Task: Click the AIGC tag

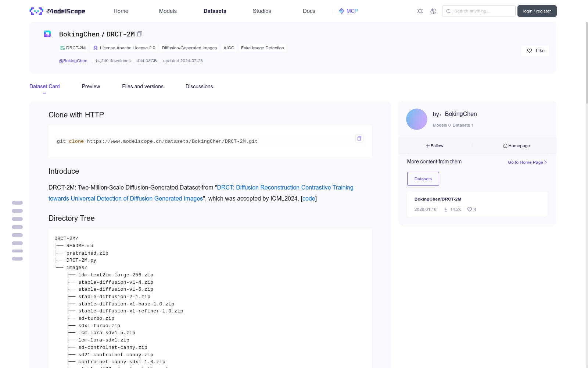Action: (x=229, y=48)
